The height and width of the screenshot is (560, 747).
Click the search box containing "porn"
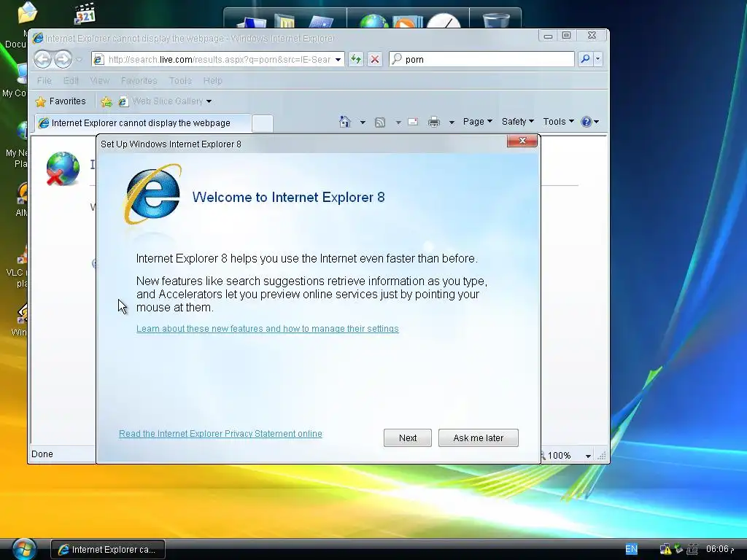[481, 60]
